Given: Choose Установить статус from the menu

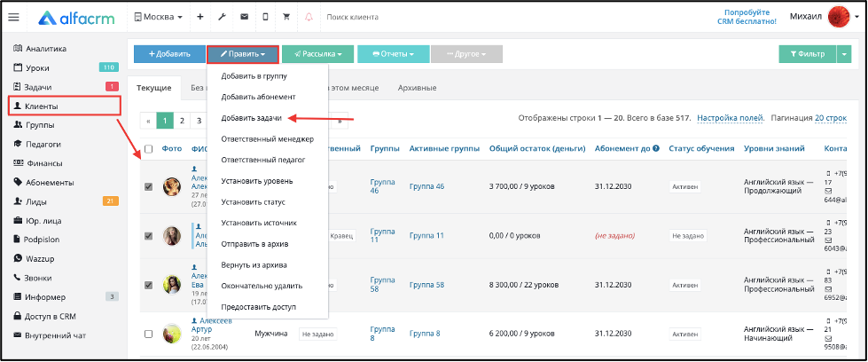Looking at the screenshot, I should (x=253, y=202).
